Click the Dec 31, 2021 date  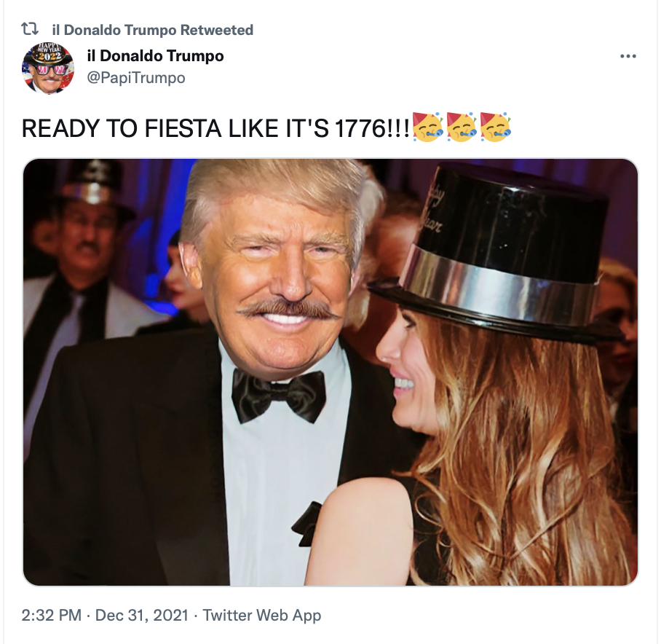click(142, 616)
